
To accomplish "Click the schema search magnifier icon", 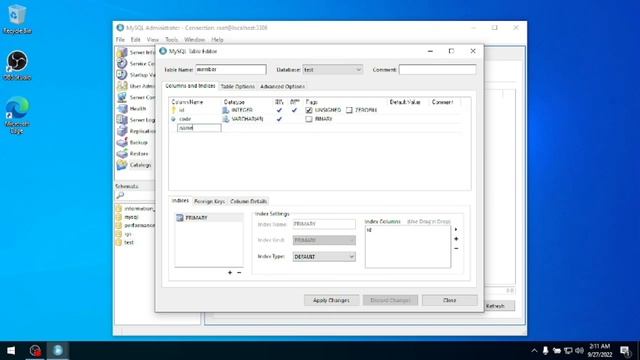I will point(120,196).
